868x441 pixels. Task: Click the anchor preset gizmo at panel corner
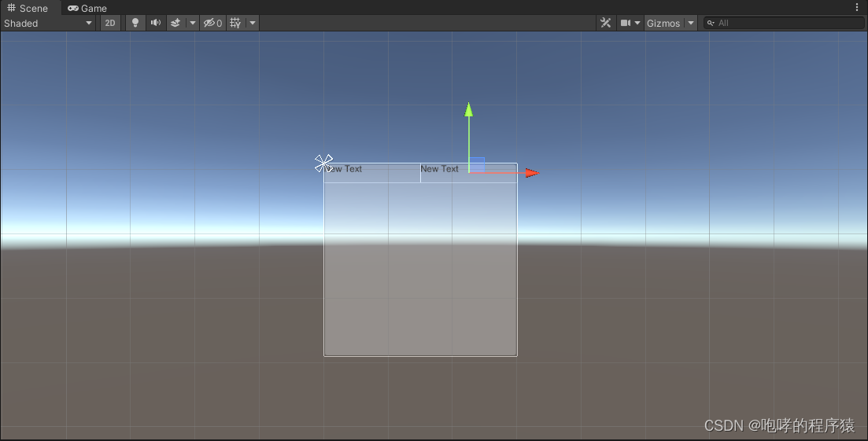point(324,164)
